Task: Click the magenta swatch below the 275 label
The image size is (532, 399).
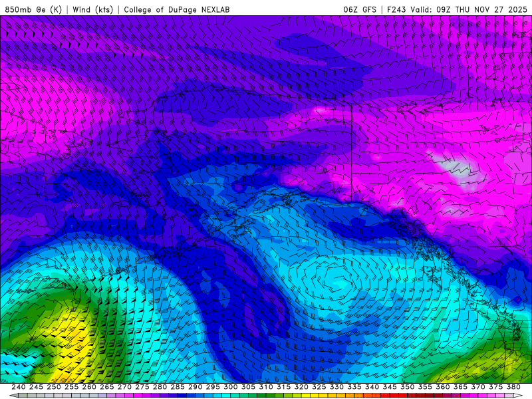Action: point(138,395)
